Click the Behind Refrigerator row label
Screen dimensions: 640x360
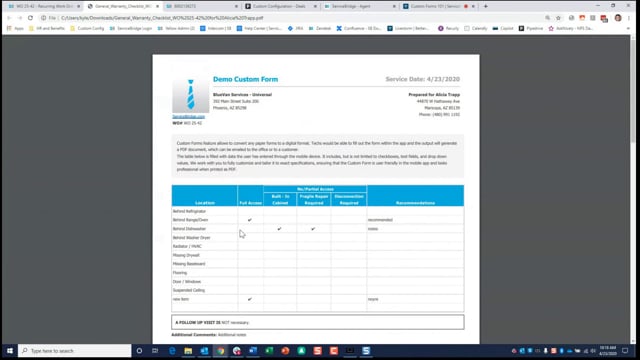pyautogui.click(x=189, y=211)
